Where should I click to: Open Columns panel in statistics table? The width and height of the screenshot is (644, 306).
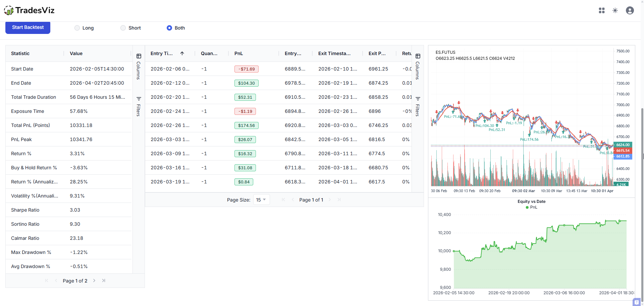[x=139, y=66]
